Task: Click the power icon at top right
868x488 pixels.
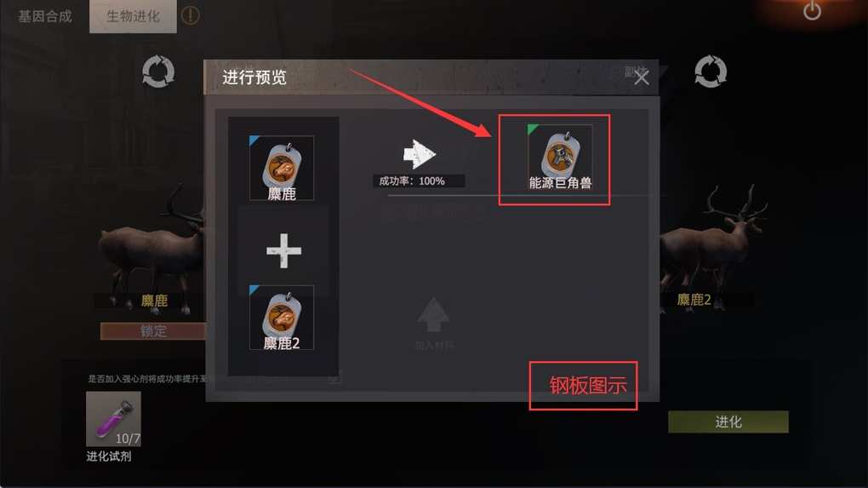Action: tap(812, 10)
